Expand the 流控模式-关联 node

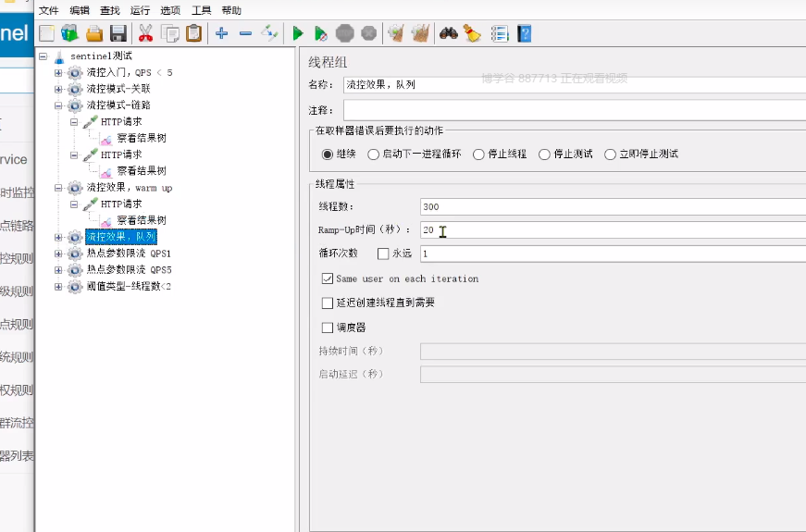58,90
